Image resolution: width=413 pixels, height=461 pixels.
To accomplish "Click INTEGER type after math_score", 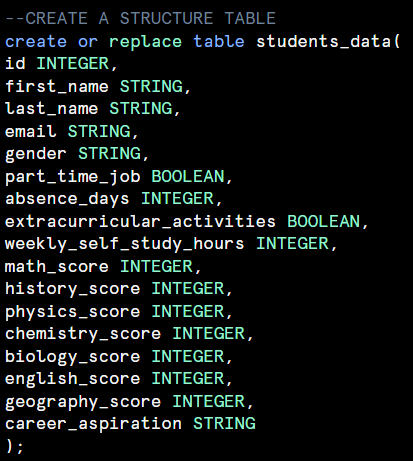I will 156,266.
